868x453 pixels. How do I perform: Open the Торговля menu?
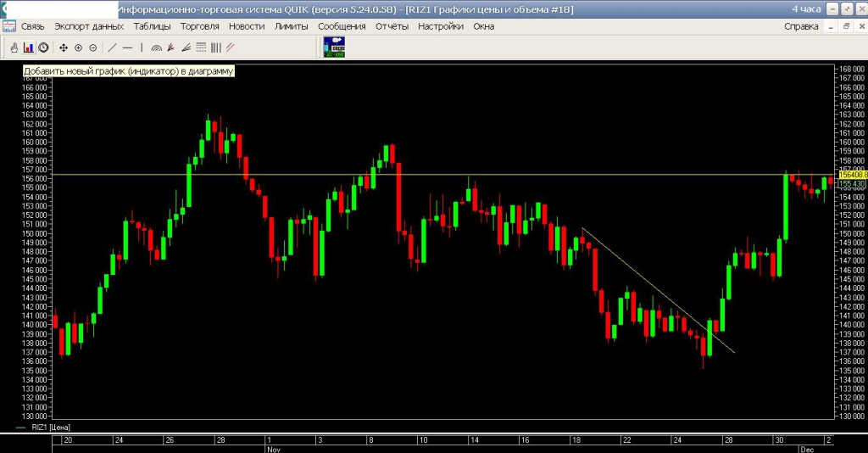200,26
